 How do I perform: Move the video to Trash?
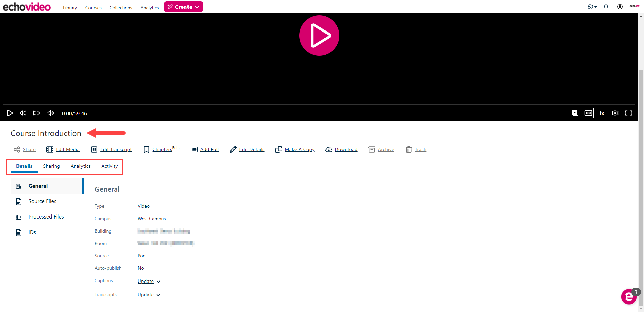[420, 149]
